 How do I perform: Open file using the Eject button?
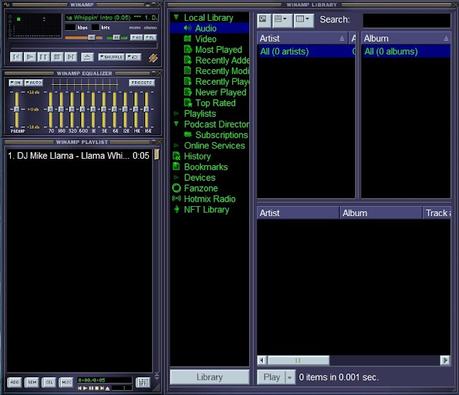pyautogui.click(x=87, y=57)
